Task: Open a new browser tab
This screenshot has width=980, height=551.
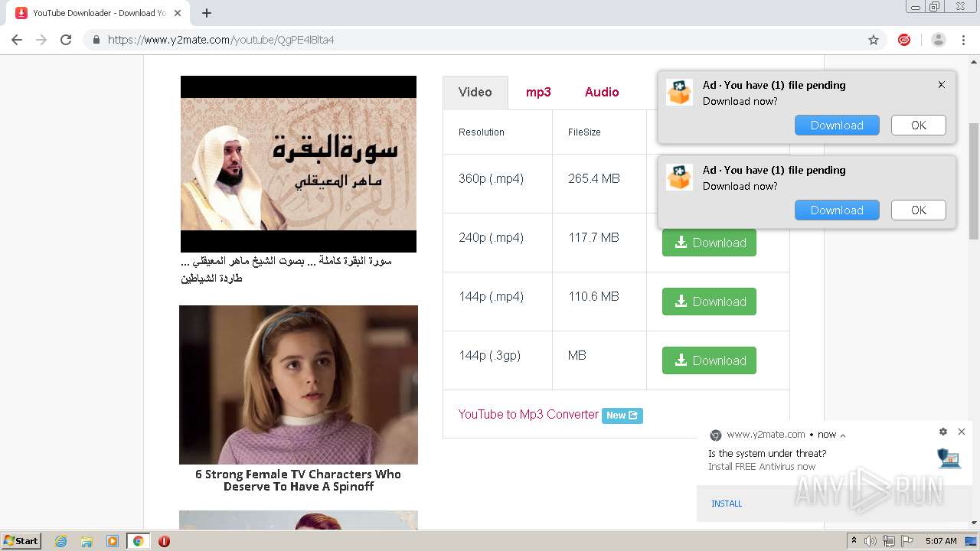Action: click(x=207, y=13)
